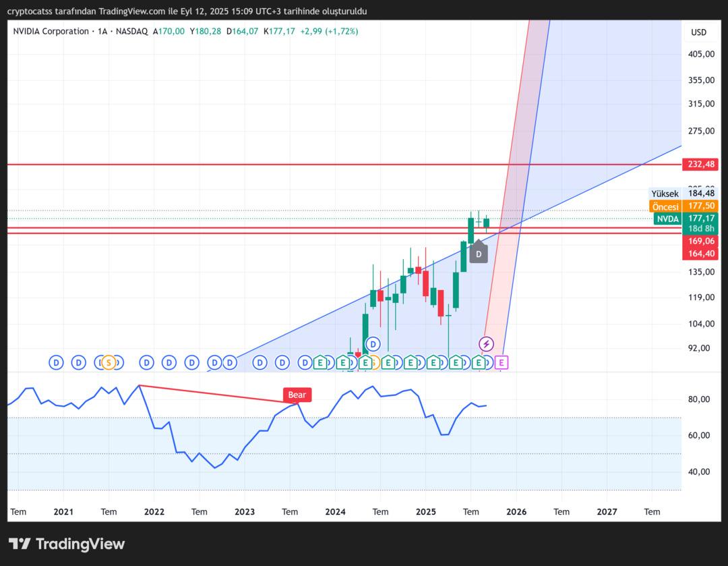Click the cryptocatss TradingView.com attribution header text
The image size is (728, 566).
187,11
